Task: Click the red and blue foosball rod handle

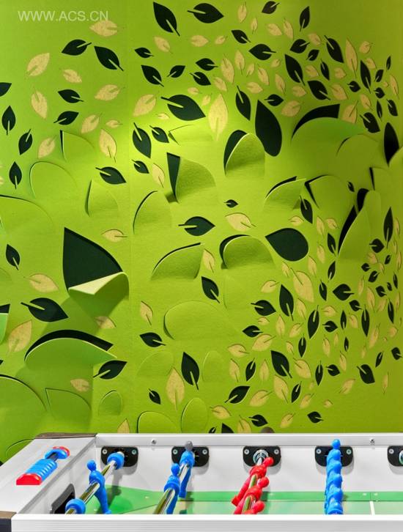Action: click(x=42, y=465)
